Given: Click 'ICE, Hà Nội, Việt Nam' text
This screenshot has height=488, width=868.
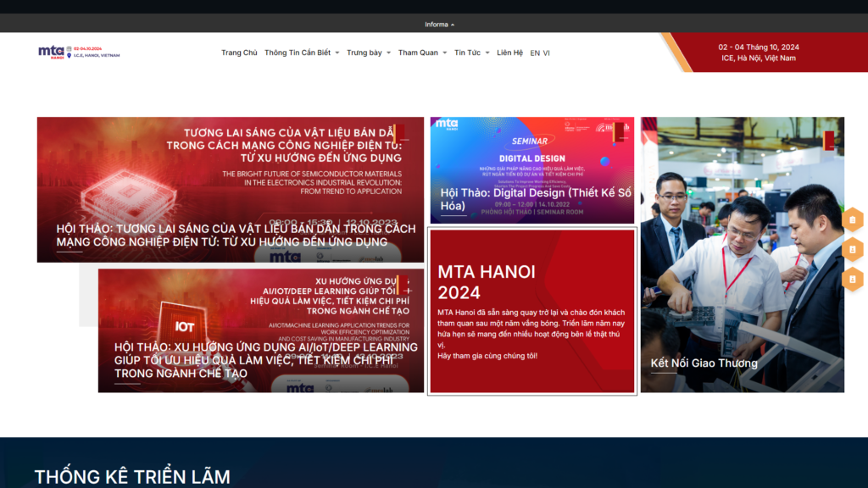Looking at the screenshot, I should tap(759, 58).
